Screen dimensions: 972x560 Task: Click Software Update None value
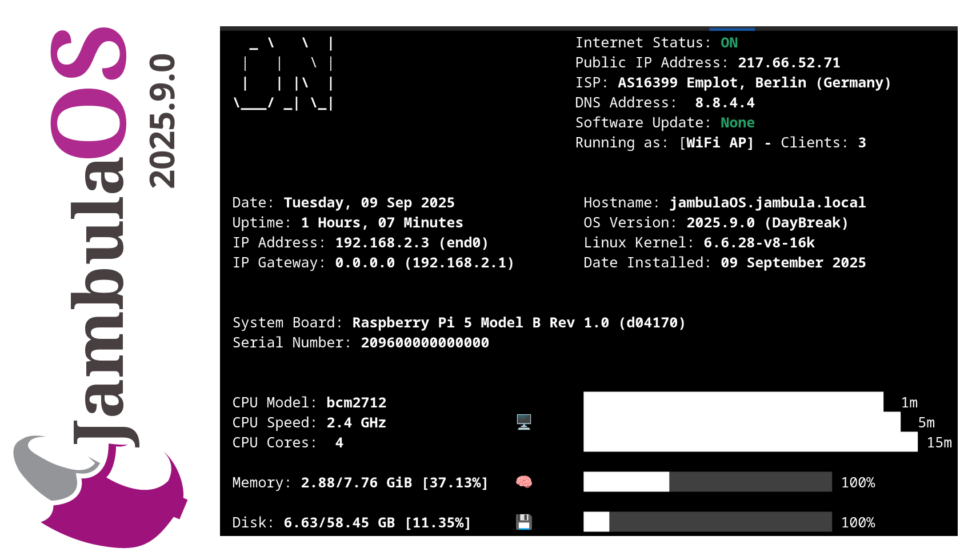point(738,123)
